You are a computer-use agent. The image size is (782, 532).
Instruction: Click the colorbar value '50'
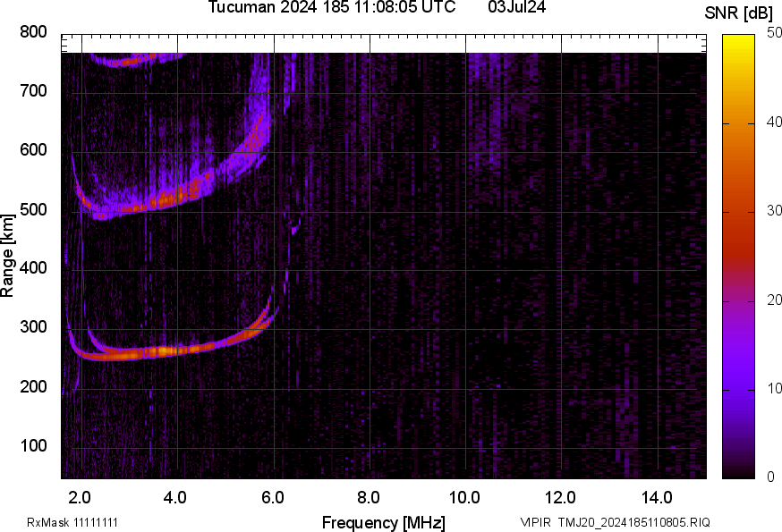774,33
